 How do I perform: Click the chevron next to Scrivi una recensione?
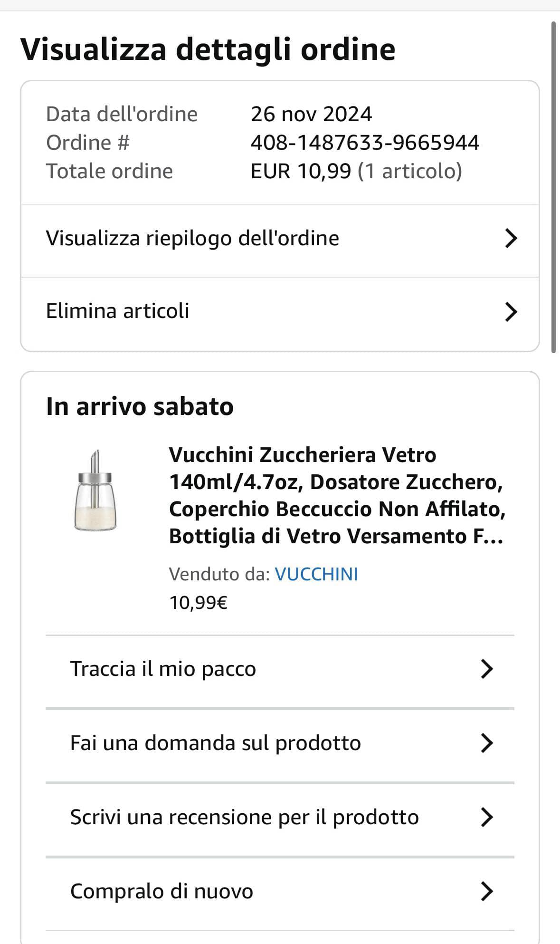pos(487,817)
